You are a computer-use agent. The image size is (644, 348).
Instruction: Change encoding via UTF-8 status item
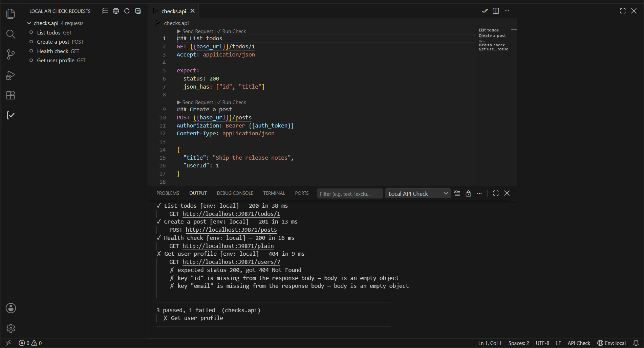click(542, 343)
